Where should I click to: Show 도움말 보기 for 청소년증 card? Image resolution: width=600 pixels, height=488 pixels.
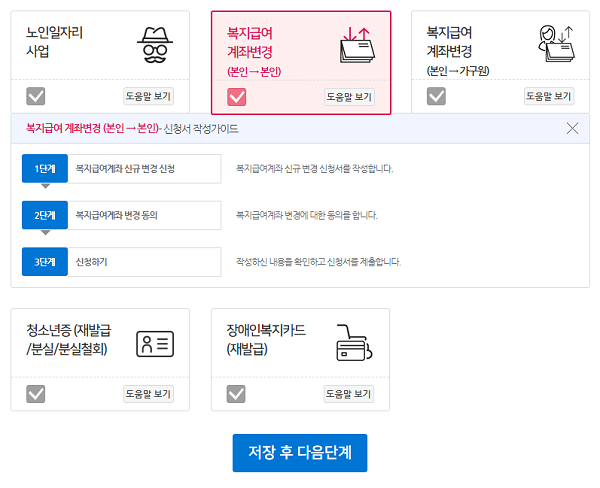[148, 394]
